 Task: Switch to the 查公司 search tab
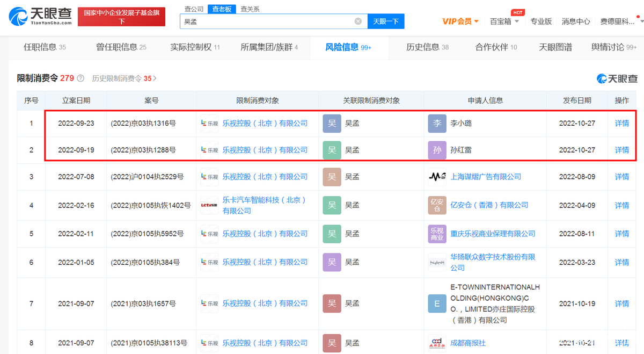coord(194,9)
